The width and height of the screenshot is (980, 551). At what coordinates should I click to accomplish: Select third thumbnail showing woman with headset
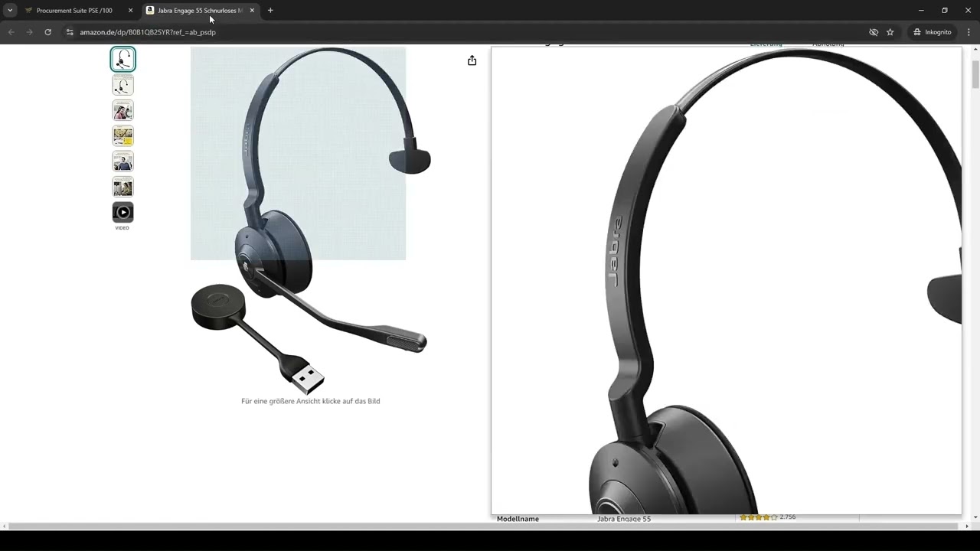point(122,110)
